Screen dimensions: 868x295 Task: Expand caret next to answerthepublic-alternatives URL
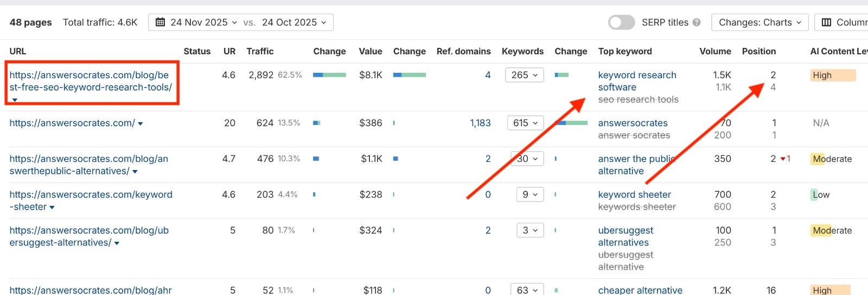tap(135, 172)
